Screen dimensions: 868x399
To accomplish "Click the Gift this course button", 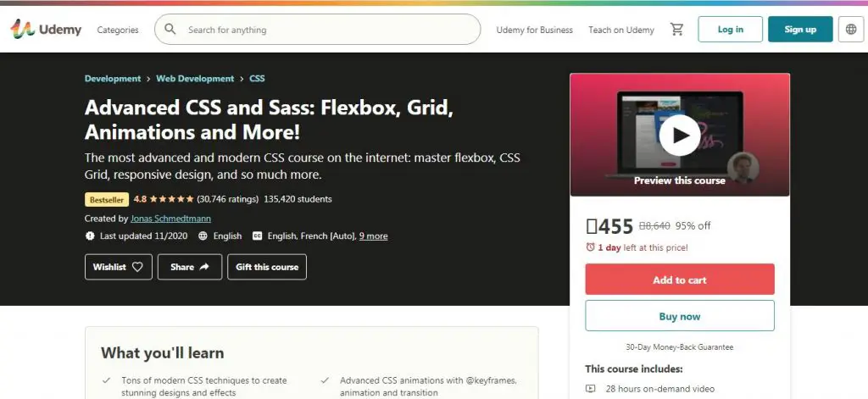I will pos(267,267).
